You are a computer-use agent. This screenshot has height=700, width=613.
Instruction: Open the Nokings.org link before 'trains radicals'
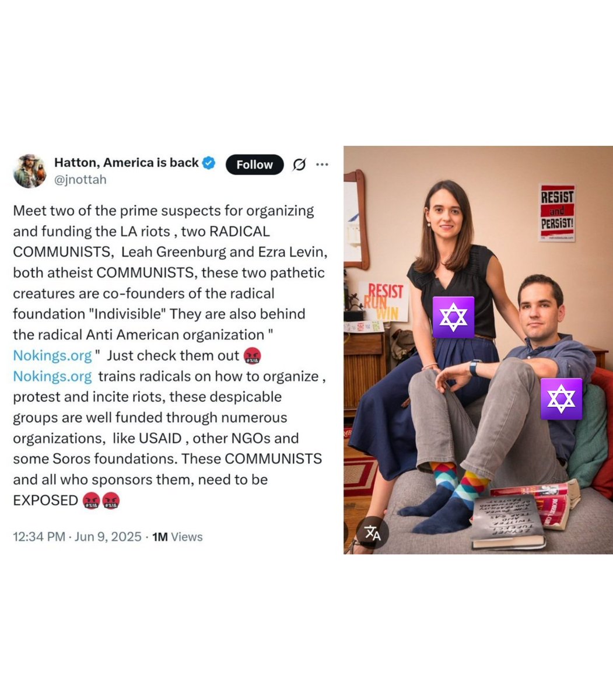(52, 376)
